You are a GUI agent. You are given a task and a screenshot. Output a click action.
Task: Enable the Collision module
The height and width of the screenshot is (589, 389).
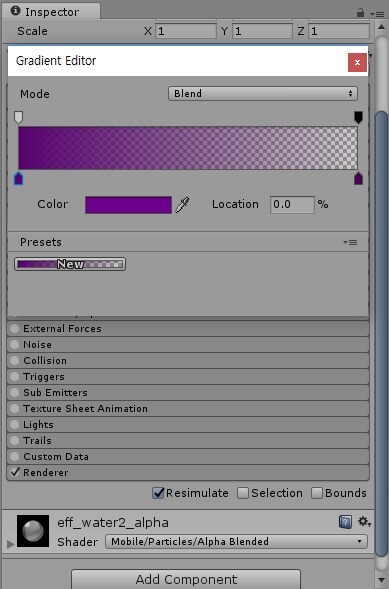coord(14,361)
